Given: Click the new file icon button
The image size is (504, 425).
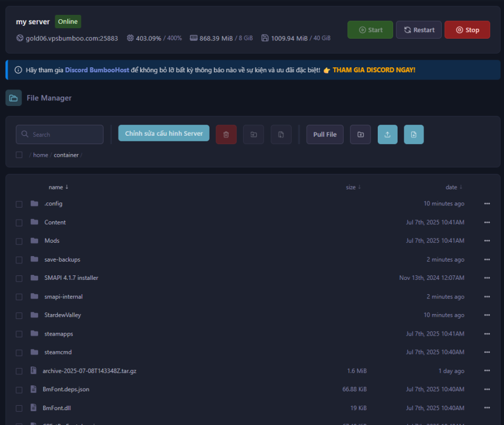Looking at the screenshot, I should pos(414,135).
